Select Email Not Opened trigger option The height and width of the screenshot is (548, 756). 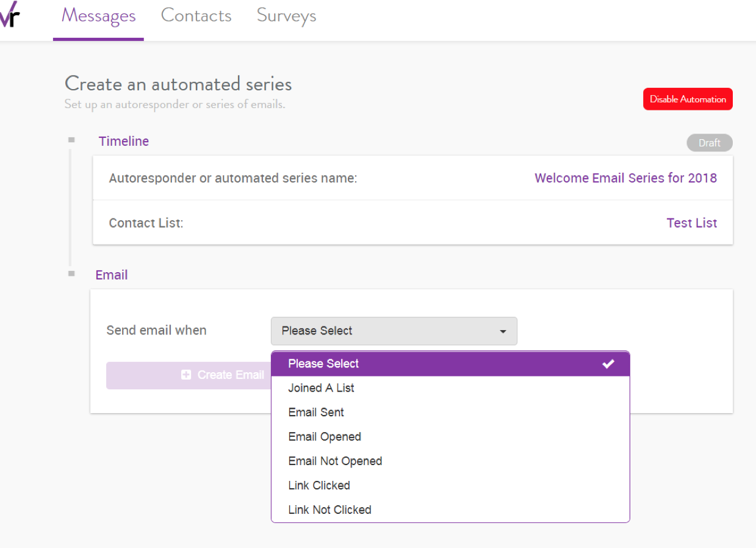(335, 461)
